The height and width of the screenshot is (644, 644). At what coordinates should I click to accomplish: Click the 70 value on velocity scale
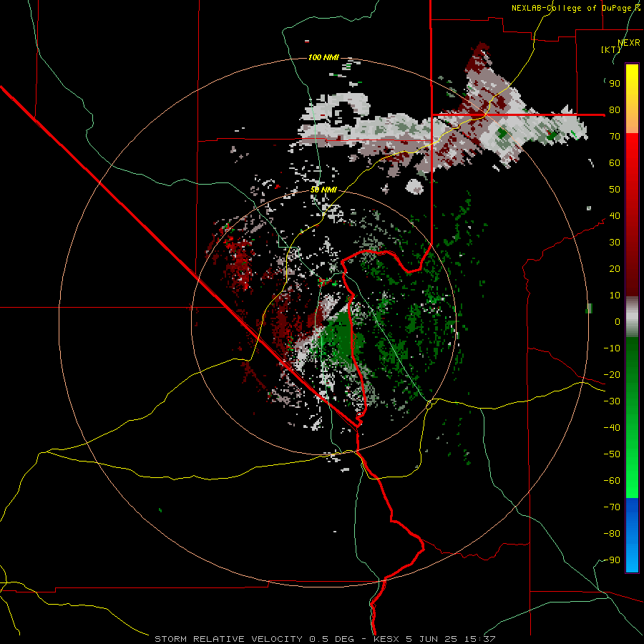[x=615, y=137]
